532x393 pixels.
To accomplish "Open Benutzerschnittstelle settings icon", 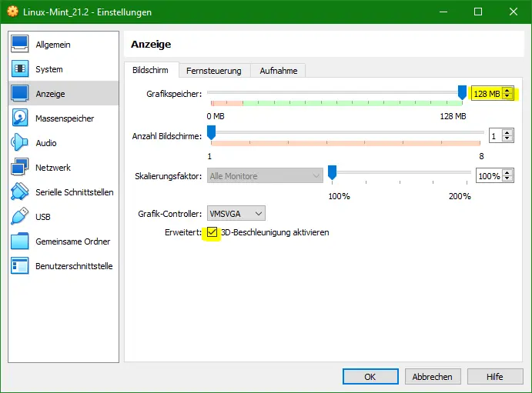I will click(20, 266).
